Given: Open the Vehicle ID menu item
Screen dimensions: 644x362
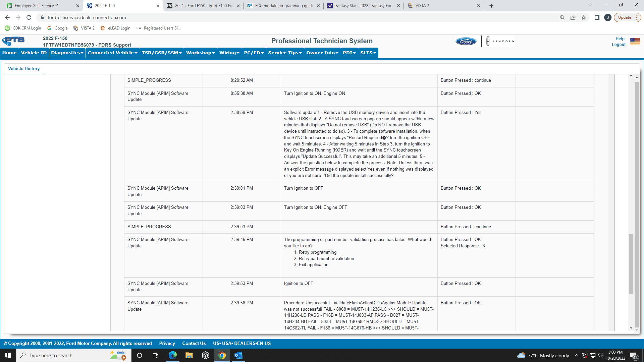Looking at the screenshot, I should tap(34, 53).
